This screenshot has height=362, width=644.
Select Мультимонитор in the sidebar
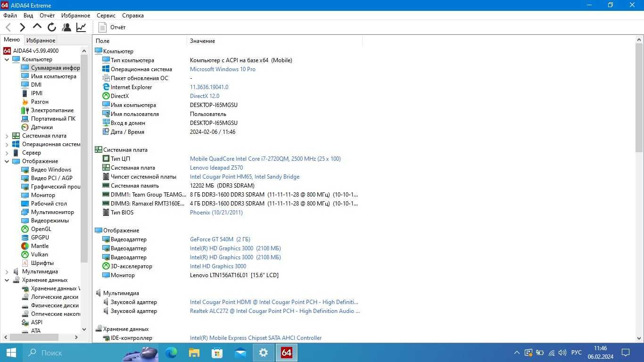point(52,212)
